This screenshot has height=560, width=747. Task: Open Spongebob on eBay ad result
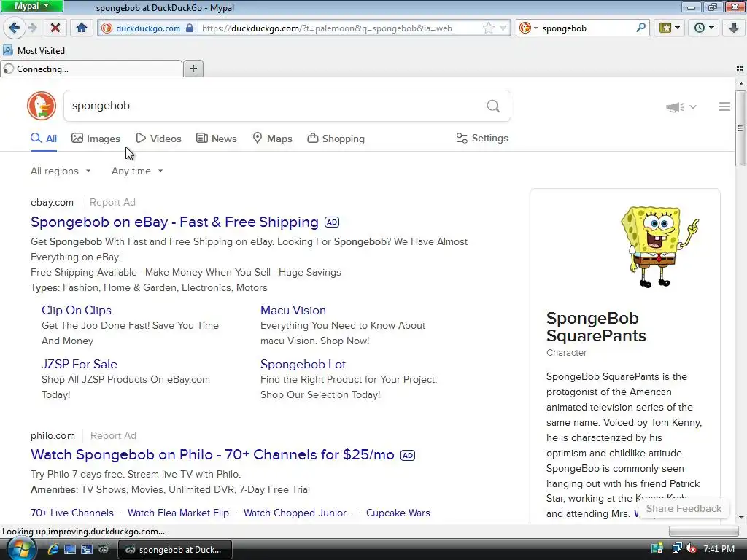tap(174, 222)
